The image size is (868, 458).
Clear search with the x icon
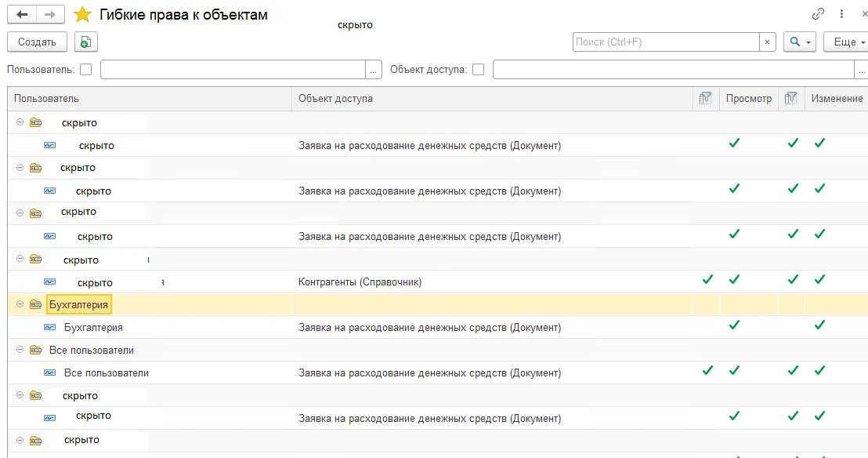[768, 42]
